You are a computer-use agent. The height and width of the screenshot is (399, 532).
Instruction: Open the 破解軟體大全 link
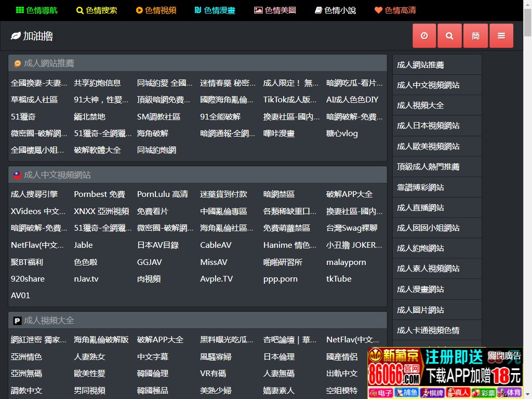[x=97, y=150]
